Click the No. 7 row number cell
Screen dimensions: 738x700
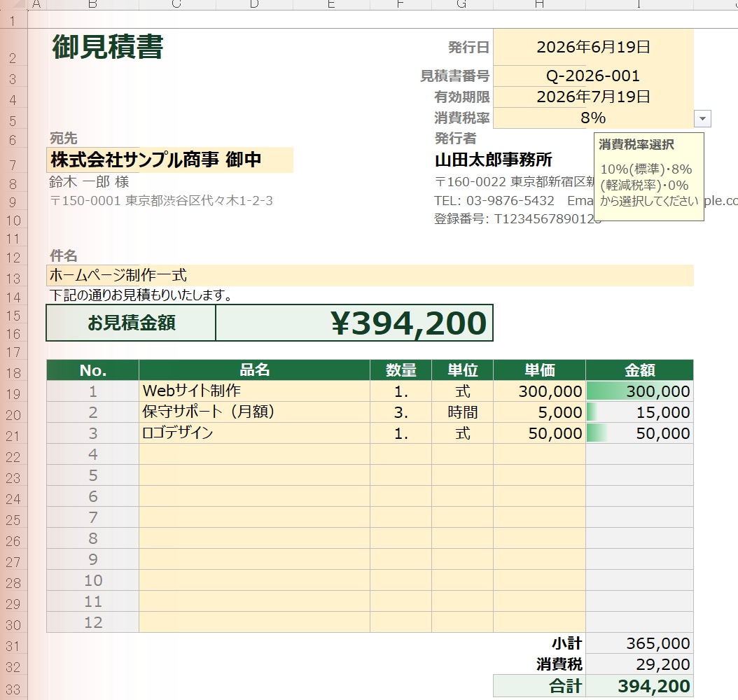click(x=92, y=517)
